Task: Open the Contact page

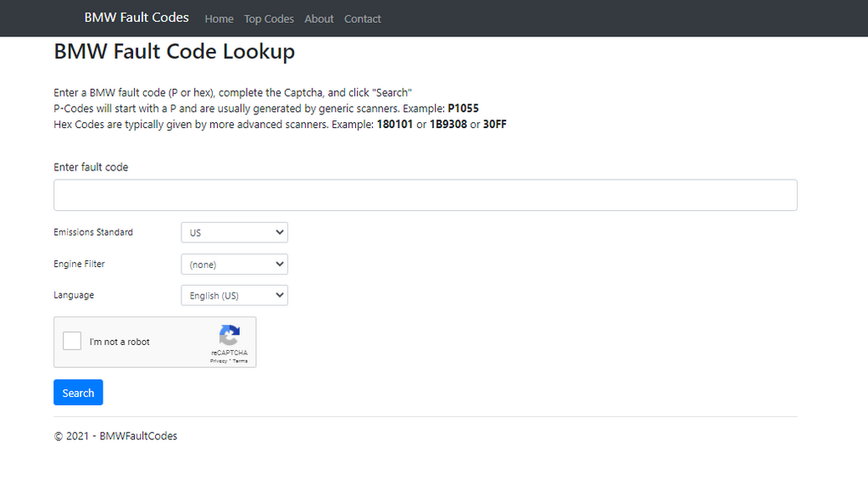Action: (362, 19)
